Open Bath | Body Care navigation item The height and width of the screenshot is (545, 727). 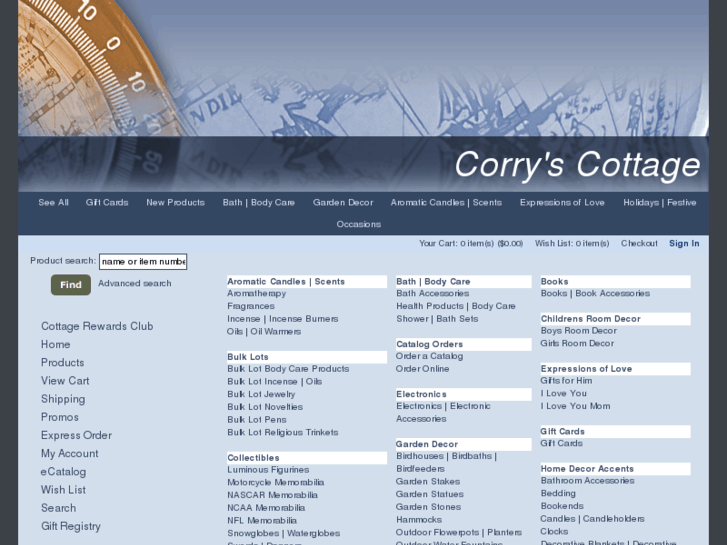coord(259,203)
